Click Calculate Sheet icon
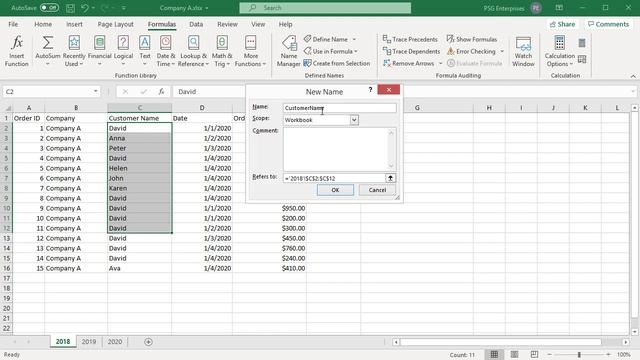 (582, 60)
